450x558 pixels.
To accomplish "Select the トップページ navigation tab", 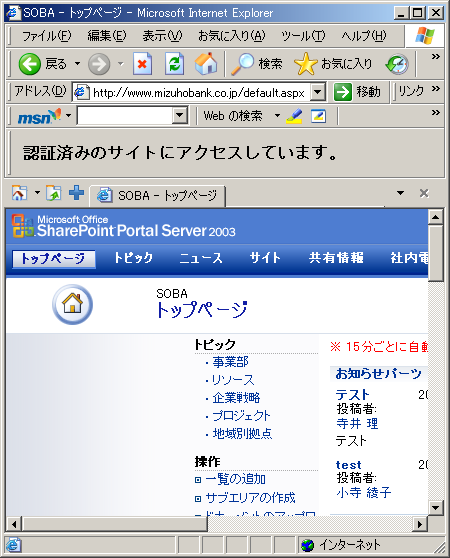I will pyautogui.click(x=53, y=259).
